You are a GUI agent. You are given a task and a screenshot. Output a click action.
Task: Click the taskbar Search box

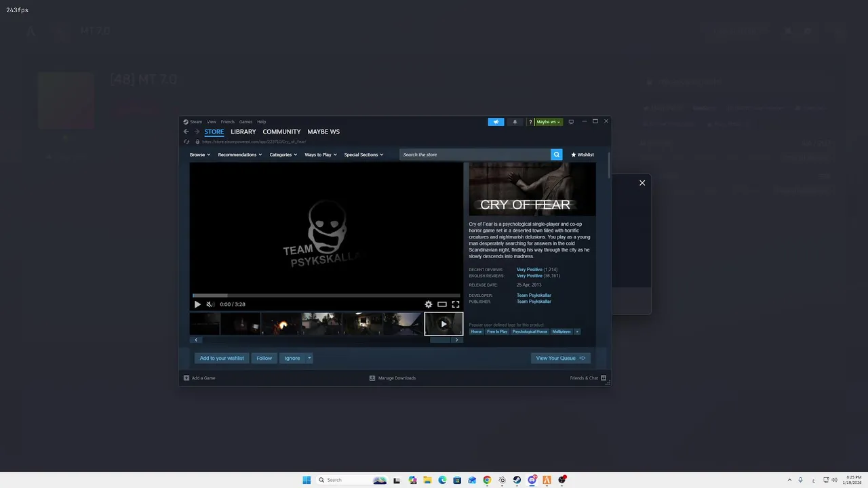click(x=351, y=480)
